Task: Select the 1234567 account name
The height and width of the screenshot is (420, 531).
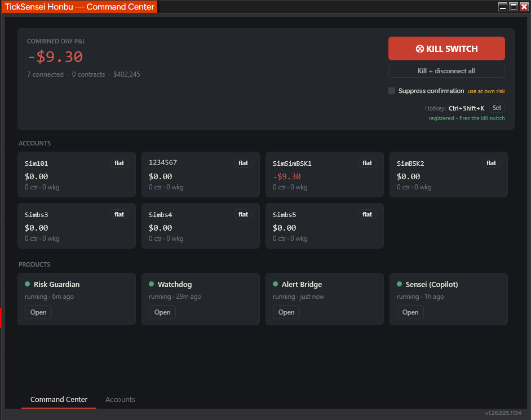Action: [x=162, y=162]
